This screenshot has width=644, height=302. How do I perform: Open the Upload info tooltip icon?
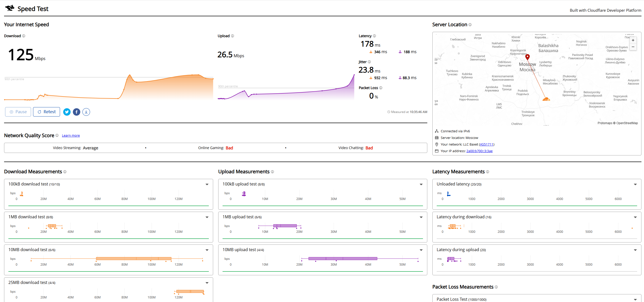pyautogui.click(x=232, y=36)
